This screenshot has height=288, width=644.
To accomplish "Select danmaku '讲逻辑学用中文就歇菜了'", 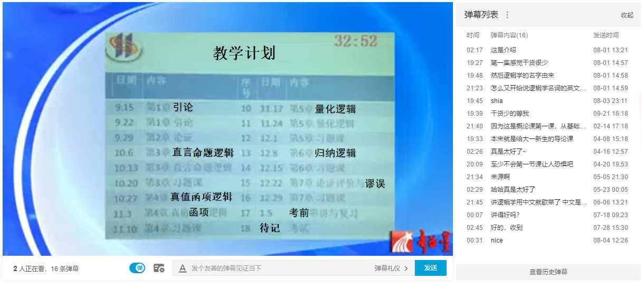I will [x=538, y=202].
